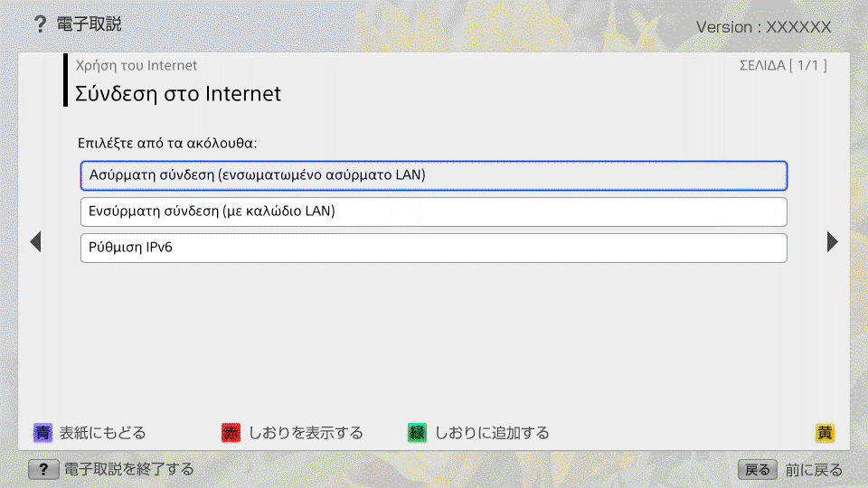Click 前に戻る to go back

814,470
